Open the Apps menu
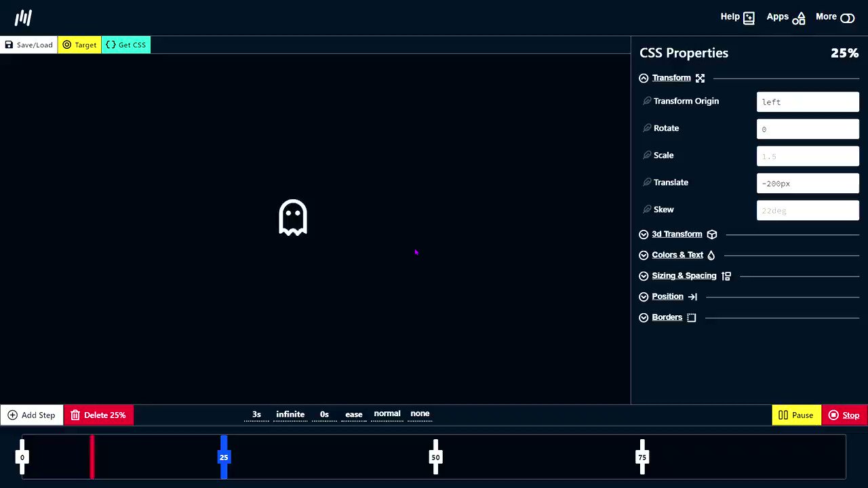Screen dimensions: 868x488 point(785,16)
